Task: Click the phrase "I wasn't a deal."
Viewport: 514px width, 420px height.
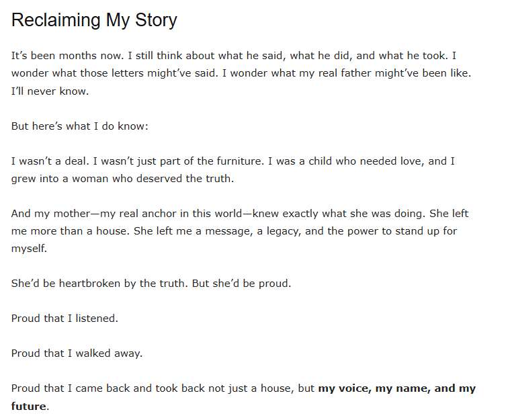Action: click(49, 161)
